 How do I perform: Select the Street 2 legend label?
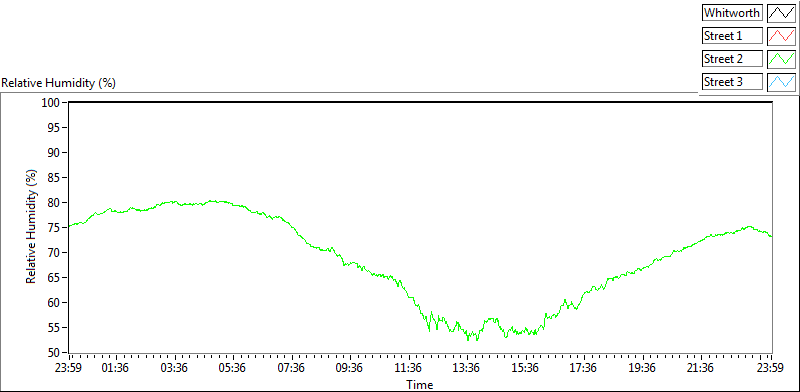(732, 59)
